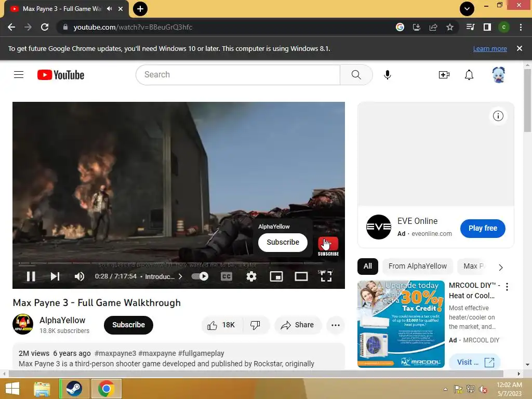Screen dimensions: 532x399
Task: Select From AlphaYellow filter chip
Action: point(417,267)
